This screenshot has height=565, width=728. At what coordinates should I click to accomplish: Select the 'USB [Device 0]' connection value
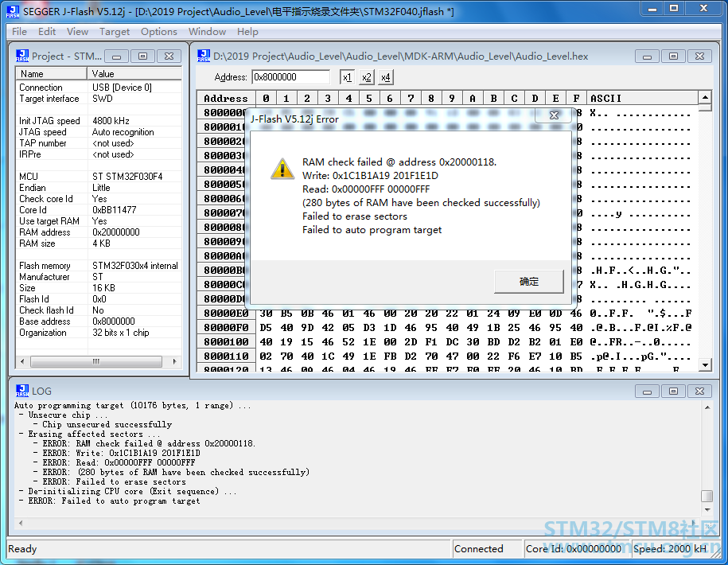[x=122, y=88]
